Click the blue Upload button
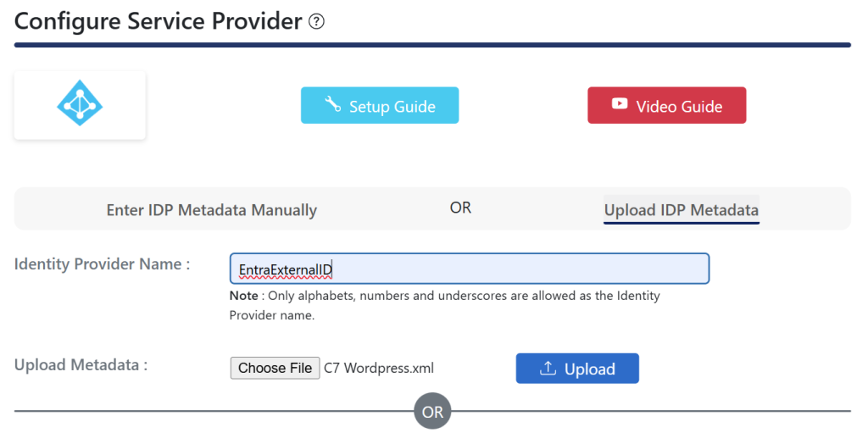This screenshot has width=868, height=433. (x=577, y=369)
